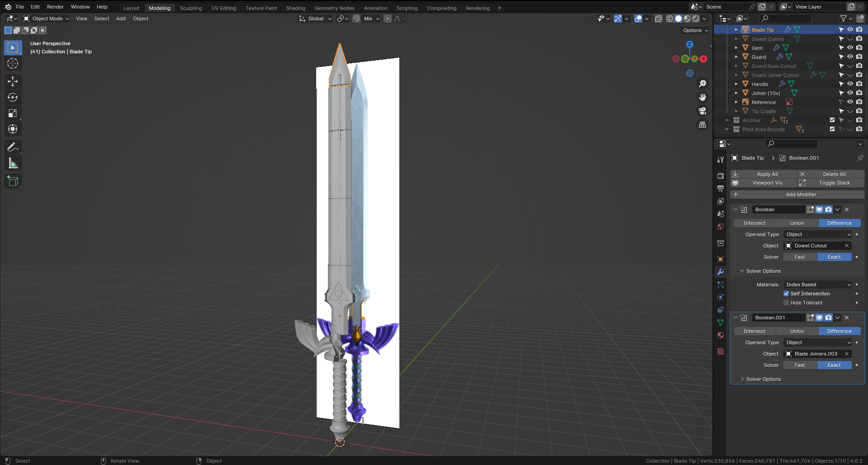Disable the Archive collection checkbox

(832, 120)
